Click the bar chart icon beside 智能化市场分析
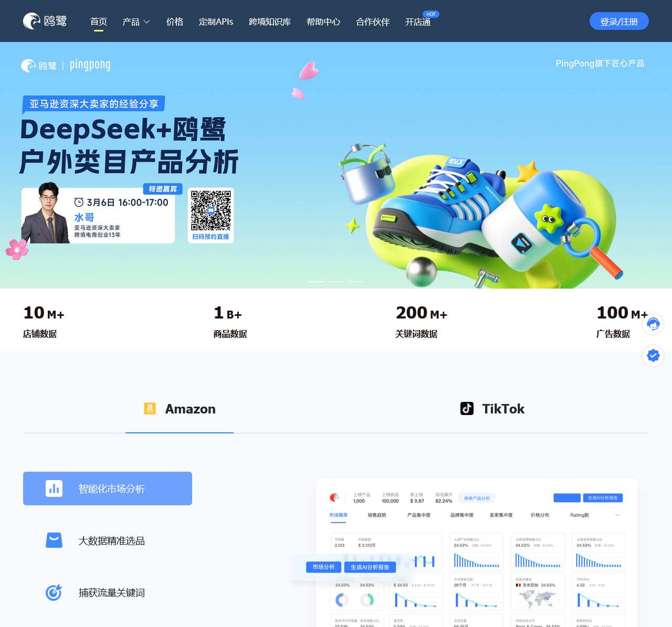672x627 pixels. (54, 488)
